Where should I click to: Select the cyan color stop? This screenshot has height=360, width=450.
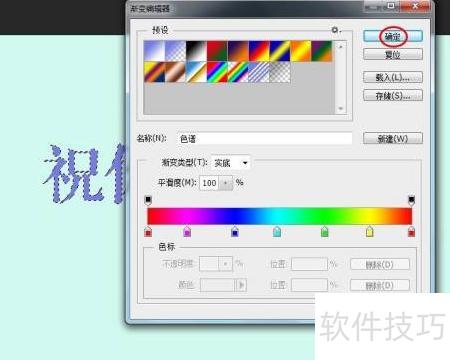pyautogui.click(x=277, y=232)
